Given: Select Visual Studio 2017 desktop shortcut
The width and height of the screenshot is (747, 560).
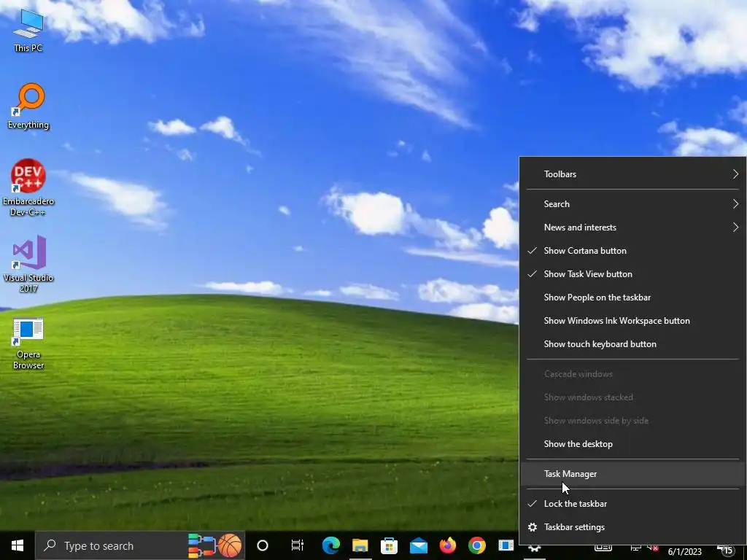Looking at the screenshot, I should 28,264.
